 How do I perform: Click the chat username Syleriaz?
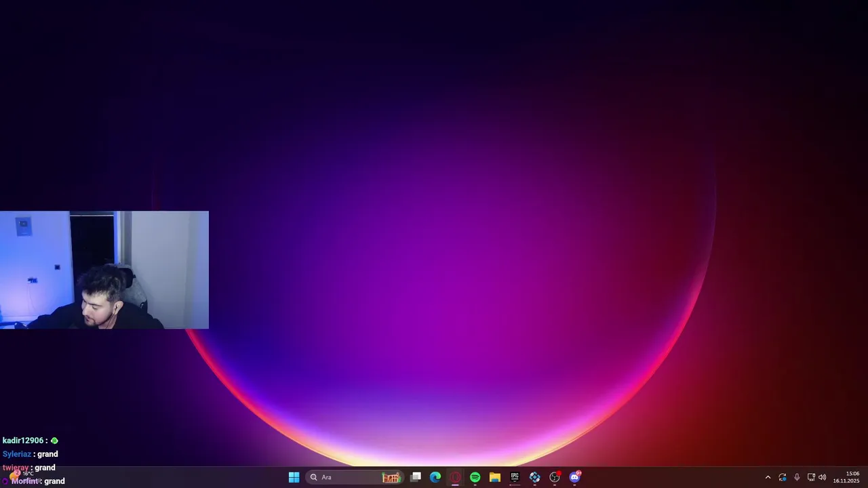[17, 454]
